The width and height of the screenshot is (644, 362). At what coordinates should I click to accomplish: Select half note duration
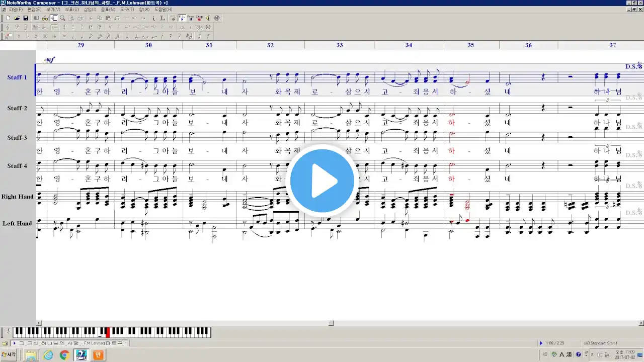[73, 36]
